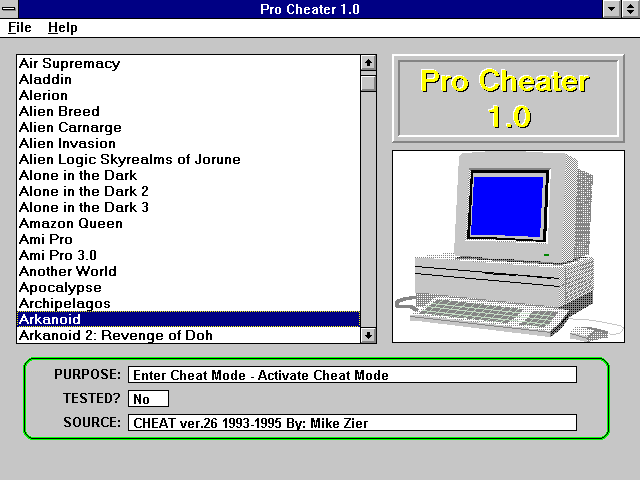
Task: Select Arkanoid 2: Revenge of Doh
Action: coord(115,335)
